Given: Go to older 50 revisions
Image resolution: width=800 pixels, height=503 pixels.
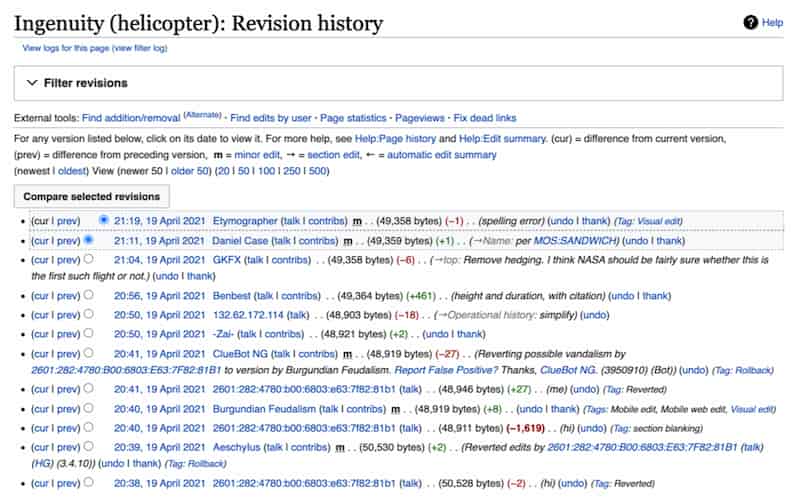Looking at the screenshot, I should pyautogui.click(x=189, y=171).
